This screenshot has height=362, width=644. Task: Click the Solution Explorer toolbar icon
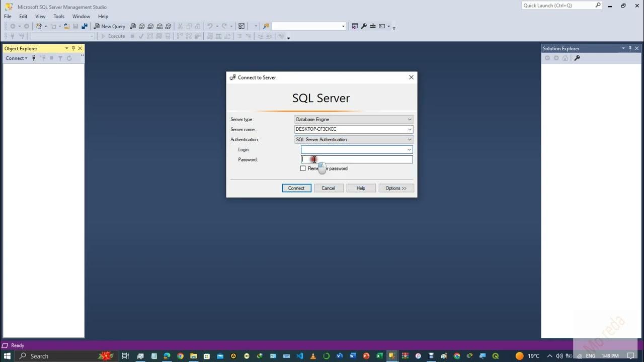pos(355,26)
